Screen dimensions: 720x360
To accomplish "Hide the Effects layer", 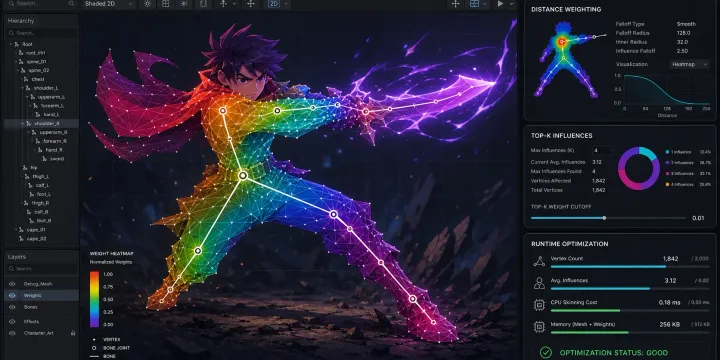I will pos(12,322).
